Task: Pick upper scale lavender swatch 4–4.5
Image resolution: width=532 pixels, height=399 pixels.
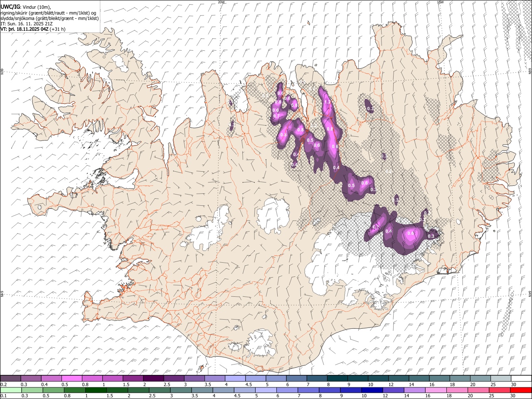Action: pyautogui.click(x=235, y=378)
